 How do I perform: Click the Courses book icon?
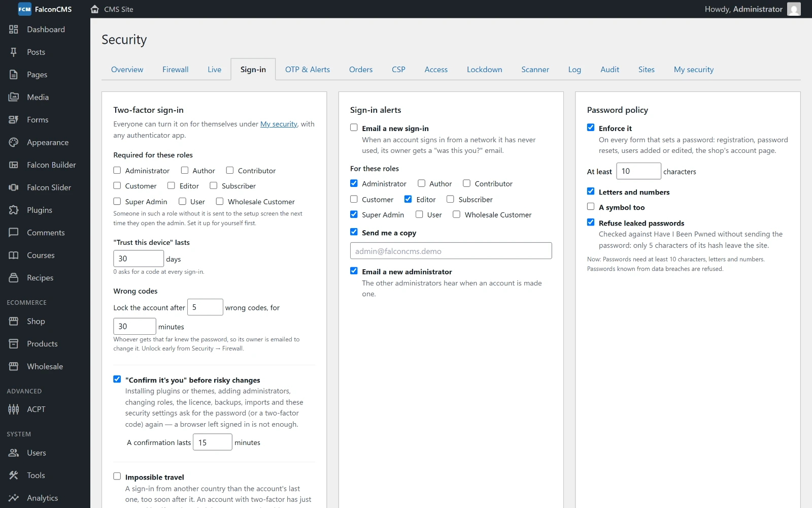point(14,255)
